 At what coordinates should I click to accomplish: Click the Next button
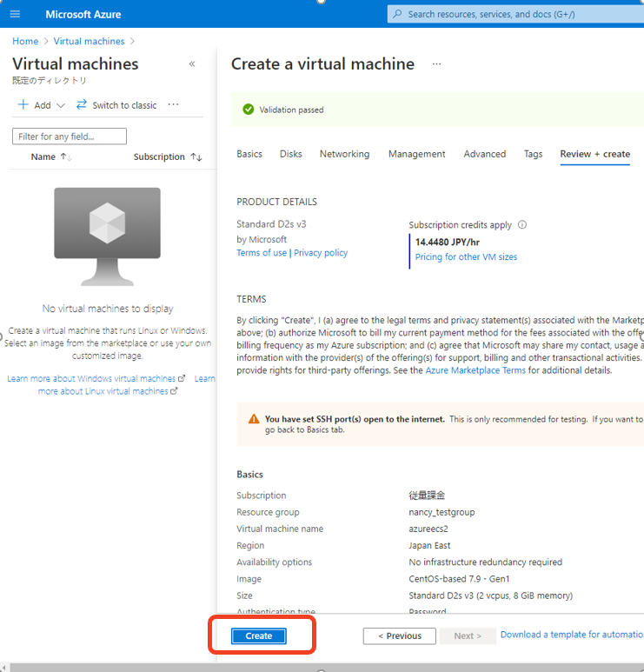pyautogui.click(x=468, y=636)
